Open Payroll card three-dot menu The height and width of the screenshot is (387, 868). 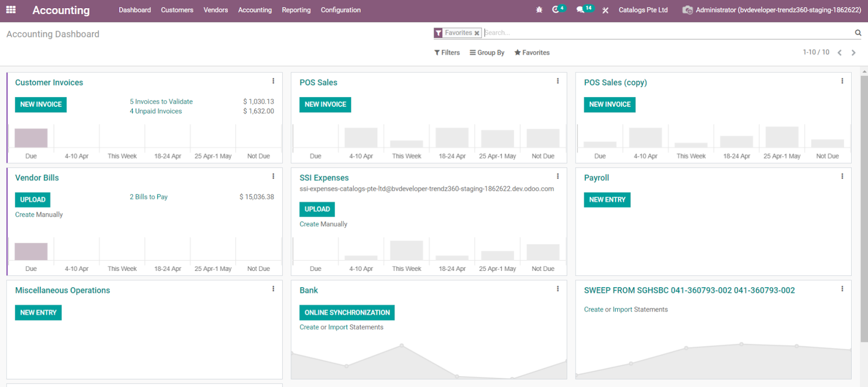pos(842,176)
